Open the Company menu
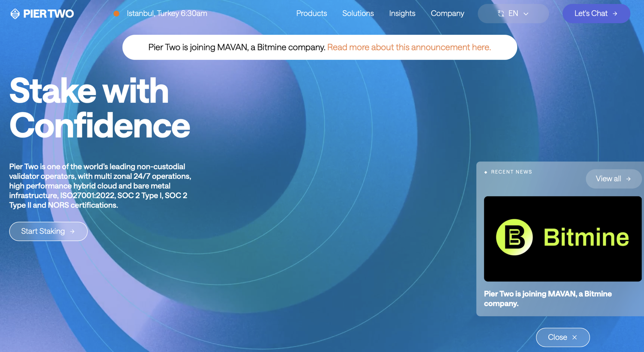The image size is (644, 352). pos(447,14)
